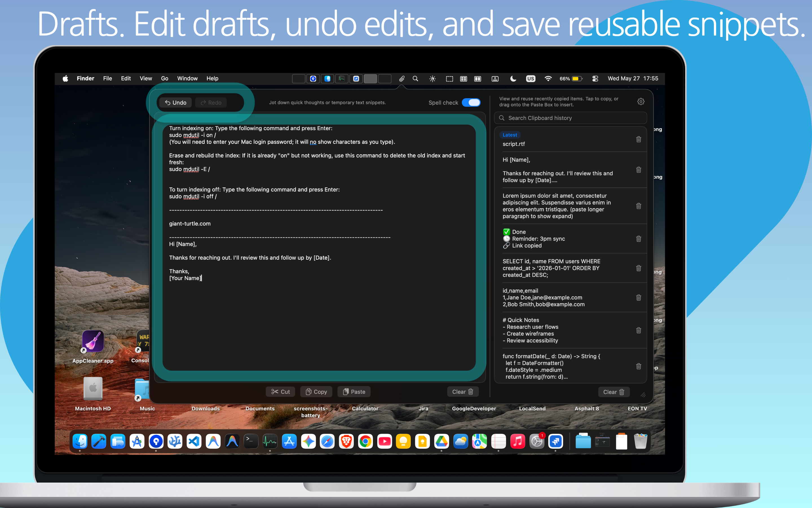The height and width of the screenshot is (508, 812).
Task: Cut text from the draft box
Action: coord(281,392)
